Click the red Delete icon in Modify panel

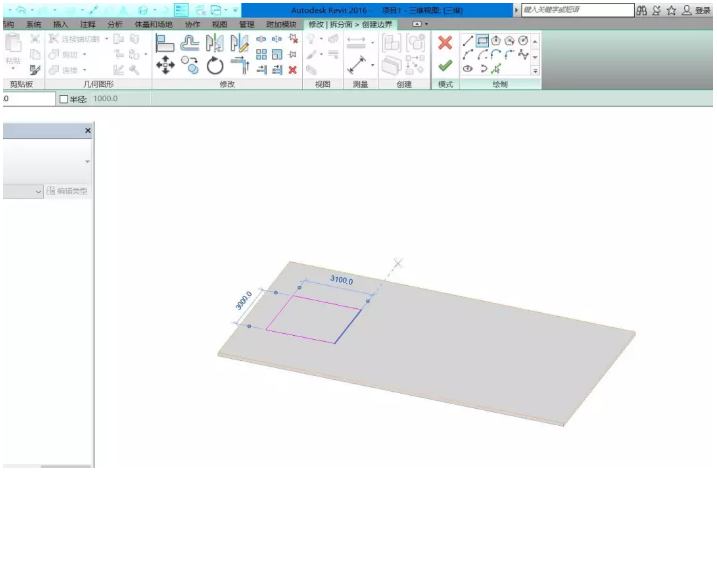pos(293,70)
